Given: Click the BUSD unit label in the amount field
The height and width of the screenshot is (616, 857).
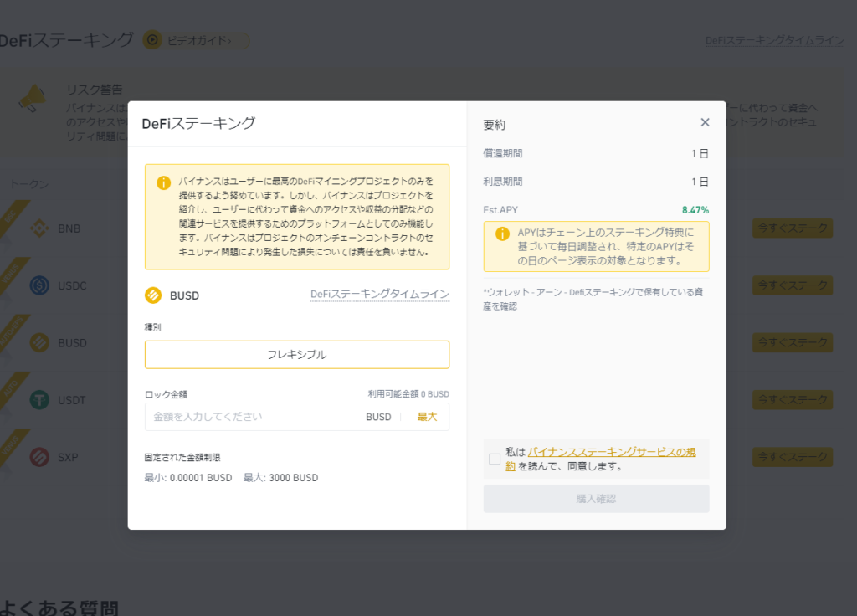Looking at the screenshot, I should 378,417.
